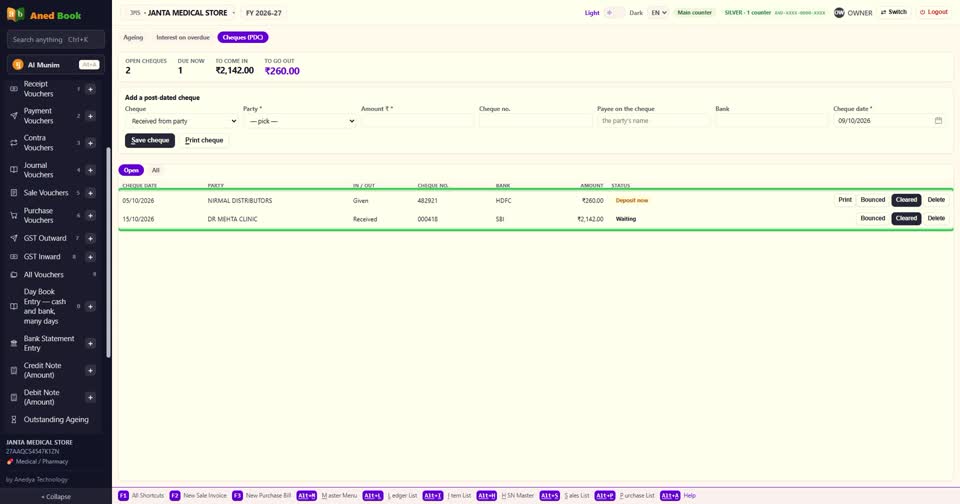Click plus icon beside GST Outward
The image size is (960, 504).
[90, 238]
